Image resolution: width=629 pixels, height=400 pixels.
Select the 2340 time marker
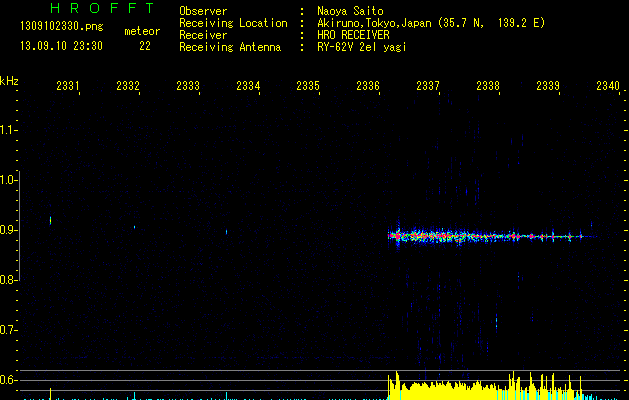point(607,87)
